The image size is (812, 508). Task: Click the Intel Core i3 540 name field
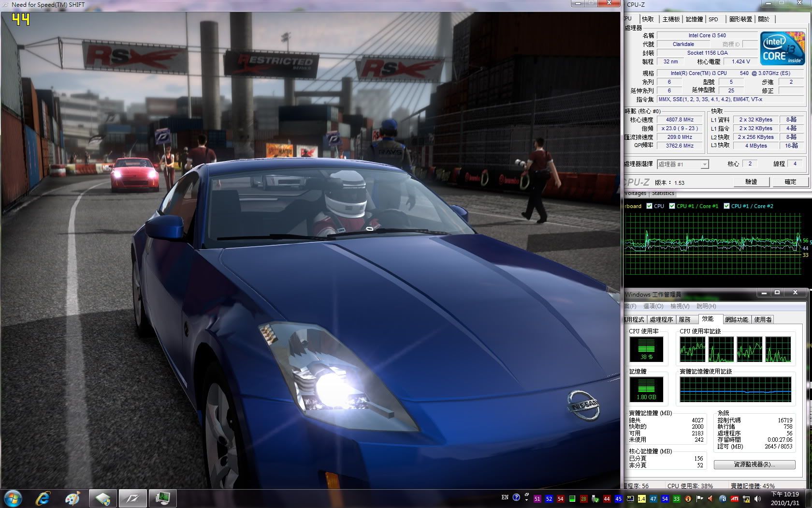click(x=707, y=35)
